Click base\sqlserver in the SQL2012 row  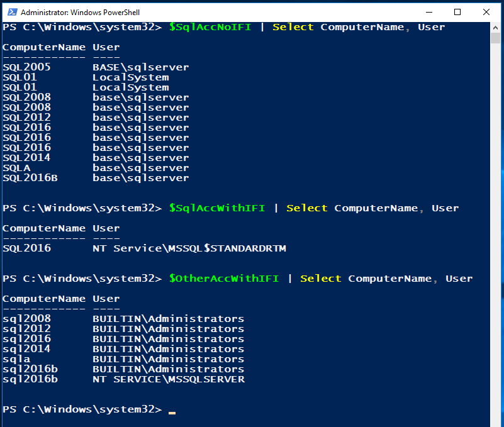(141, 118)
